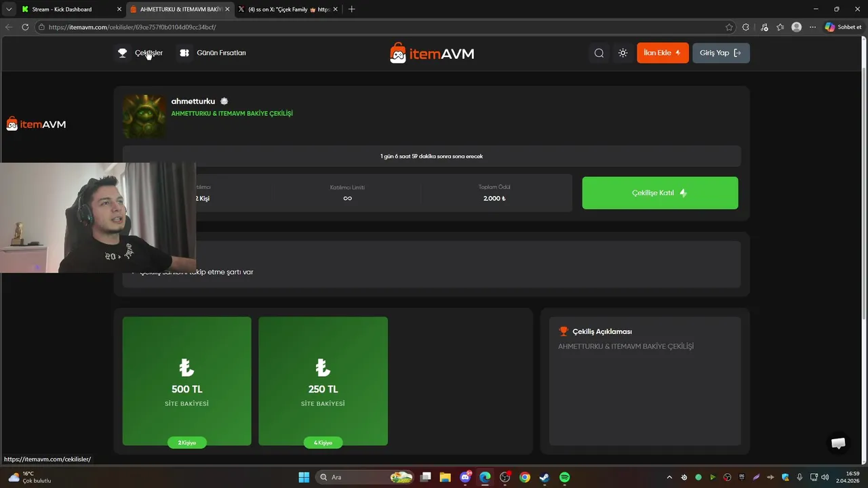
Task: Select the 250 TL prize card
Action: click(x=323, y=381)
